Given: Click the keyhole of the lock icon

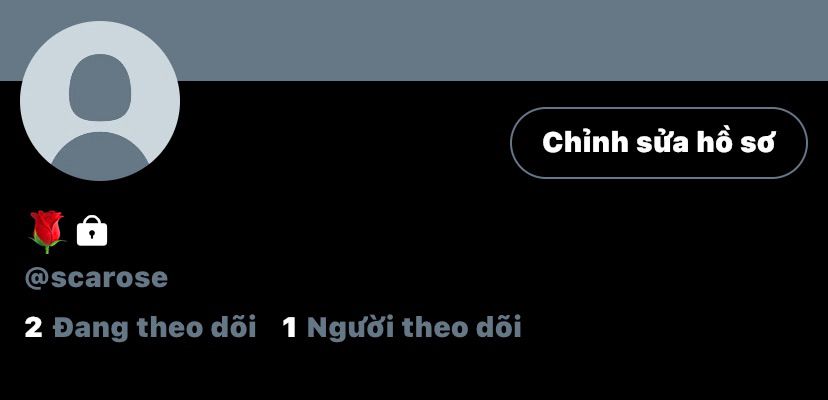Looking at the screenshot, I should click(x=92, y=234).
